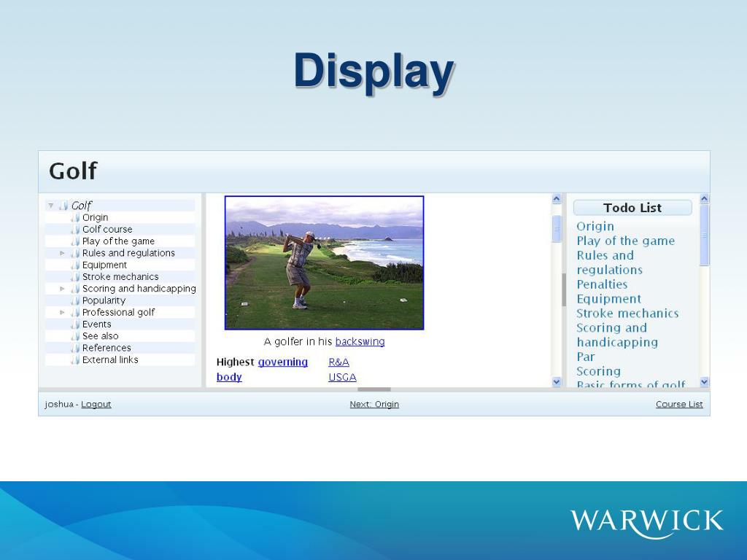Screen dimensions: 747x560
Task: Click the page icon beside Equipment in the tree
Action: click(x=75, y=265)
